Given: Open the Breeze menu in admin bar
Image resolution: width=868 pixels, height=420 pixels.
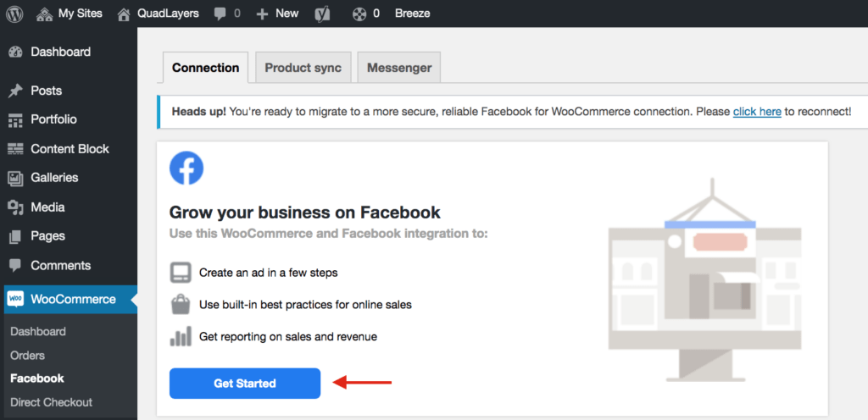Looking at the screenshot, I should (x=412, y=14).
